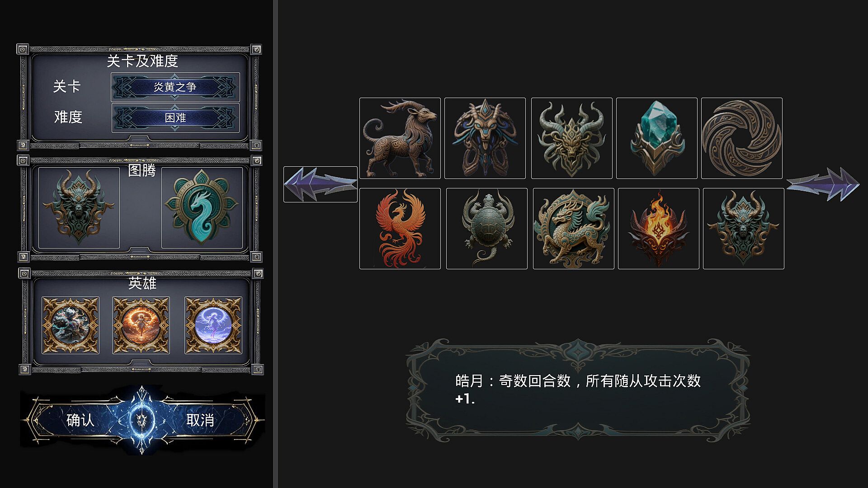The image size is (868, 488).
Task: Select the fire hero portrait
Action: [141, 325]
